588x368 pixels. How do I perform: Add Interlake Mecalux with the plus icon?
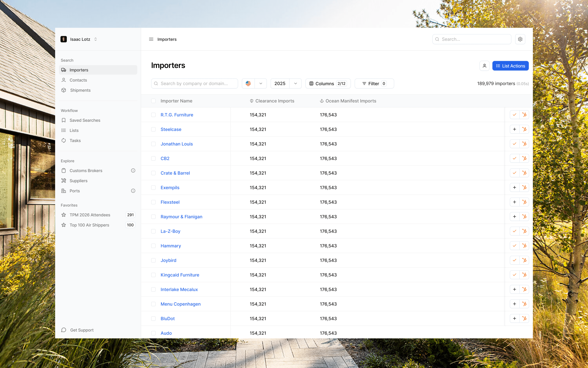click(515, 289)
